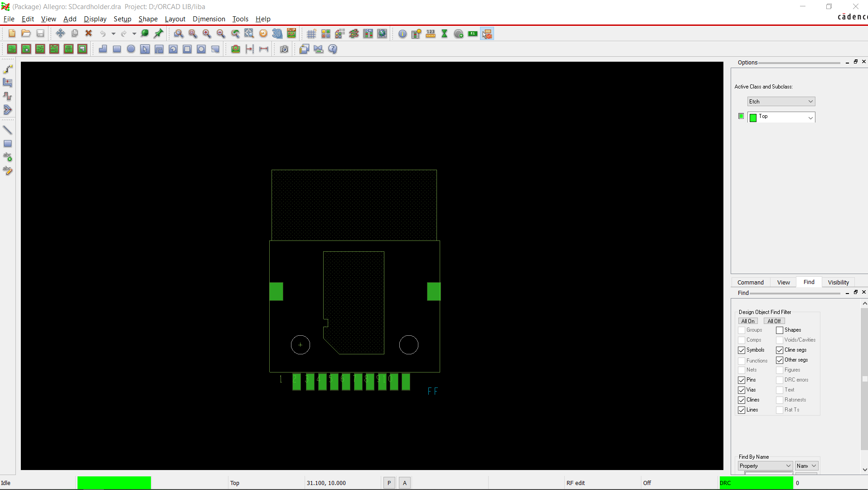Open the 3D Canvas viewer
868x490 pixels.
click(x=277, y=33)
